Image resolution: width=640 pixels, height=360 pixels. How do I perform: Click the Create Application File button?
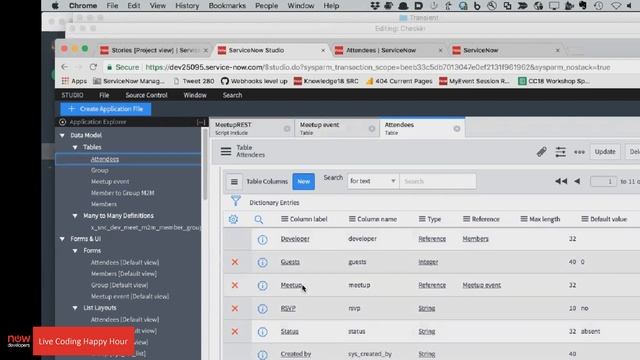pyautogui.click(x=106, y=109)
